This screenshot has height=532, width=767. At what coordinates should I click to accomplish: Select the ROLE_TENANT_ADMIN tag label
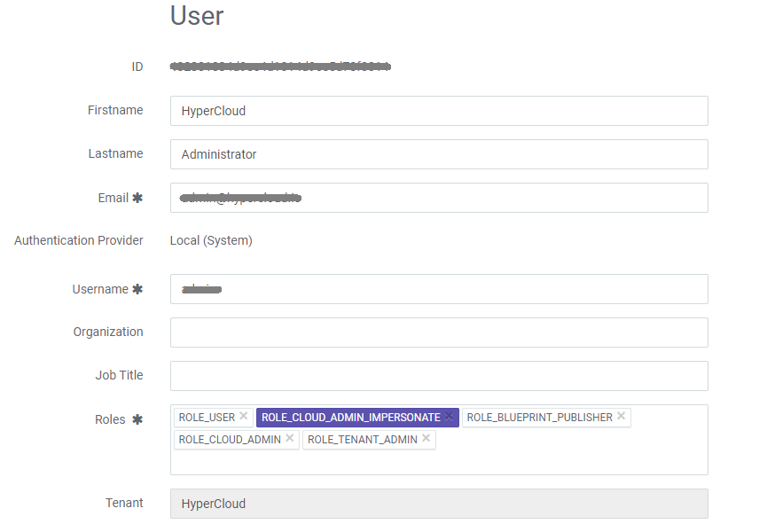(362, 440)
